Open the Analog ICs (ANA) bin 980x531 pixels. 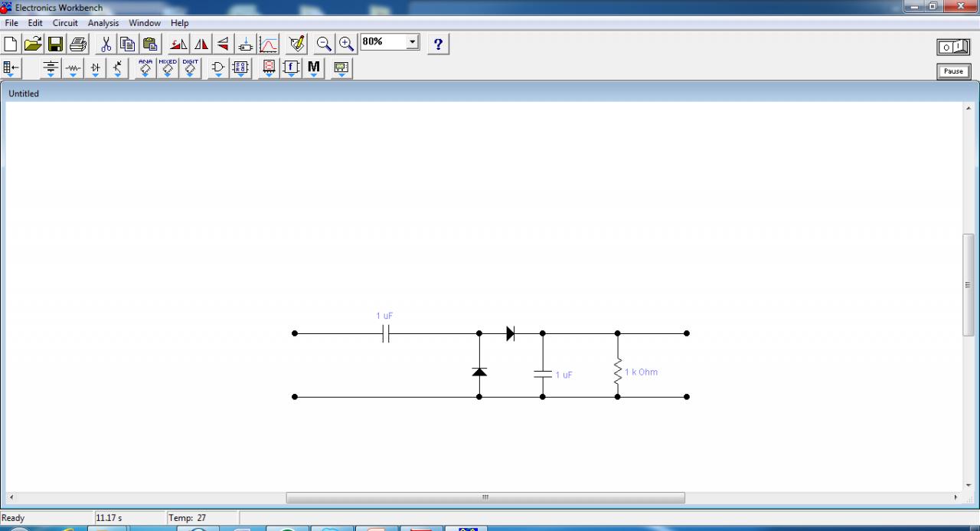tap(145, 69)
